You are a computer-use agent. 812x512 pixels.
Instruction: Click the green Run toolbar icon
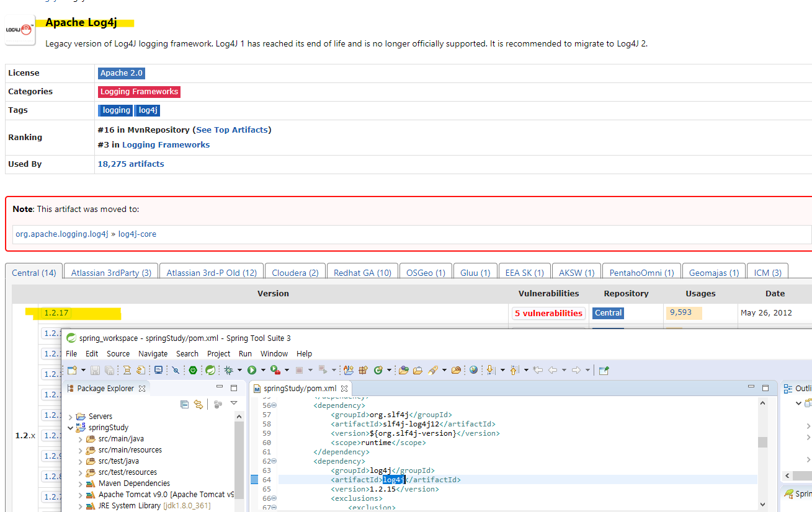(252, 370)
